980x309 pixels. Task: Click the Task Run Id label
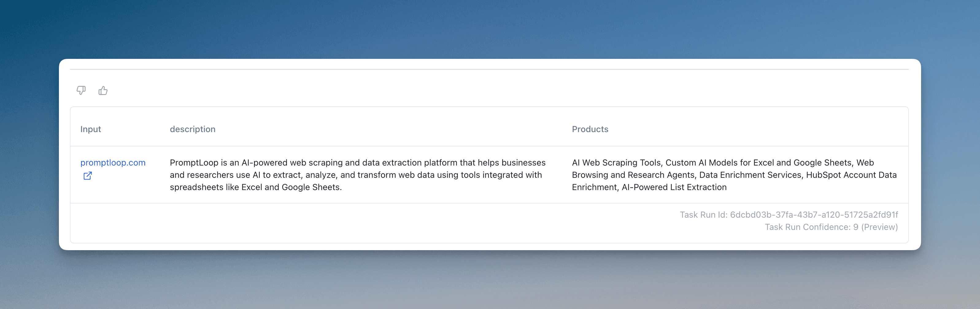coord(703,215)
